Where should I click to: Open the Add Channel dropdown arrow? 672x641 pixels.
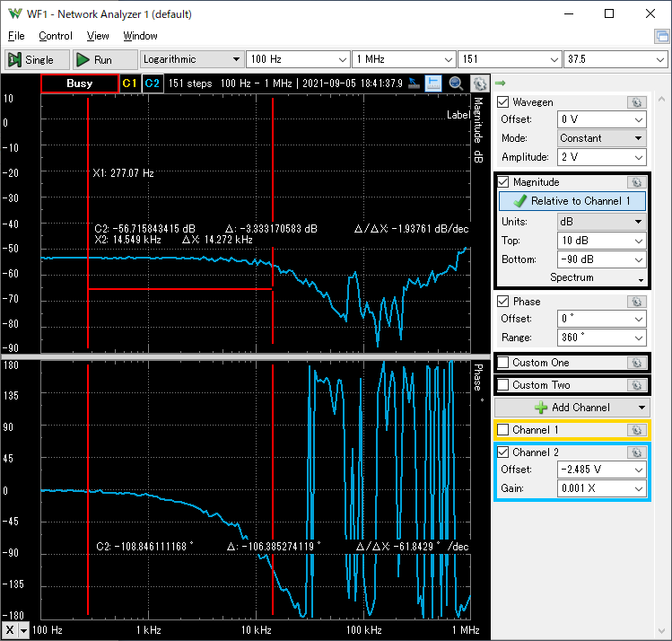(x=641, y=408)
